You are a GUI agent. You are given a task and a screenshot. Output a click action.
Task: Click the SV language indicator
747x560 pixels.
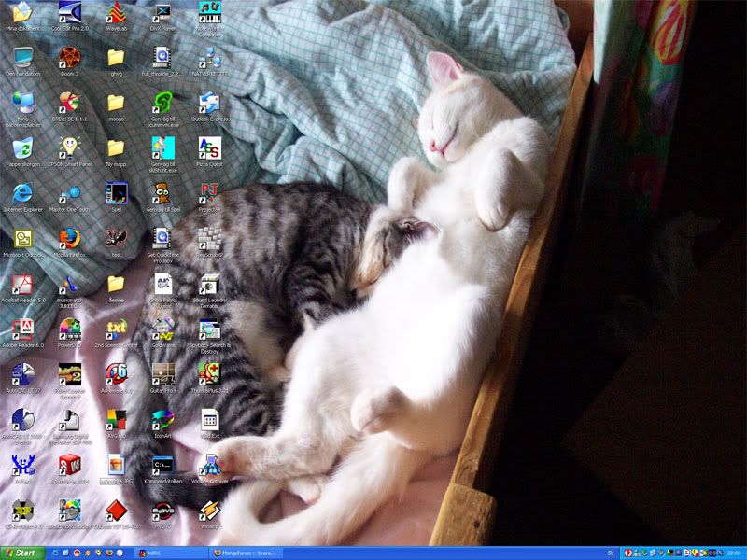[611, 553]
